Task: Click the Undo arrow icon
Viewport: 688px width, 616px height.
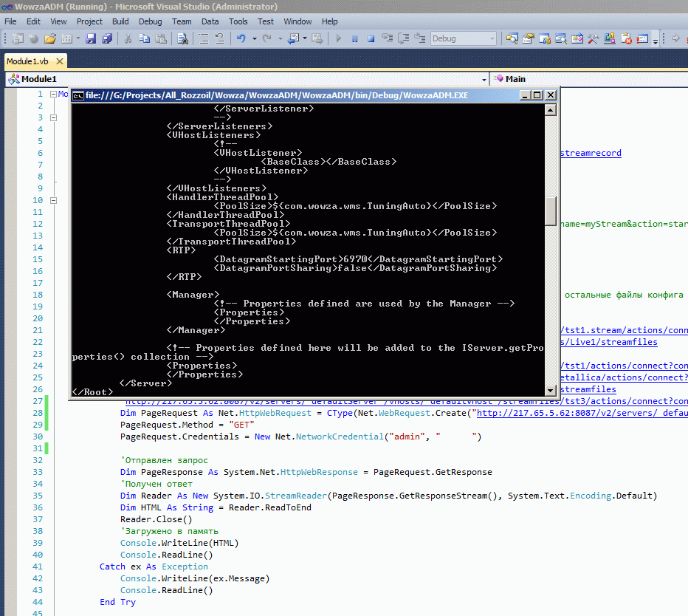Action: coord(241,38)
